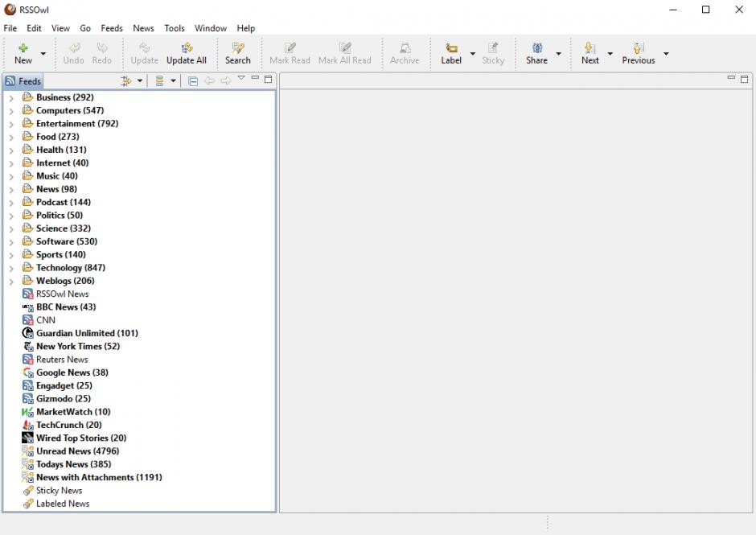The height and width of the screenshot is (535, 756).
Task: Maximize the Feeds panel
Action: click(x=268, y=79)
